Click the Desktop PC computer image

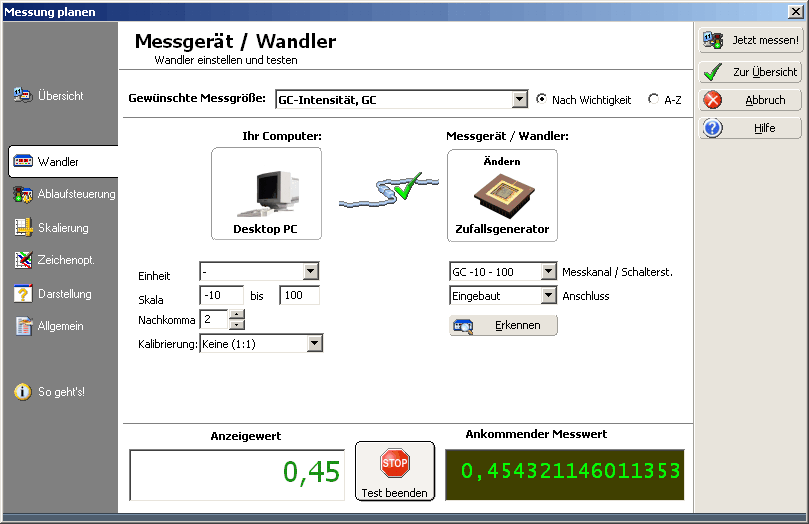coord(268,193)
